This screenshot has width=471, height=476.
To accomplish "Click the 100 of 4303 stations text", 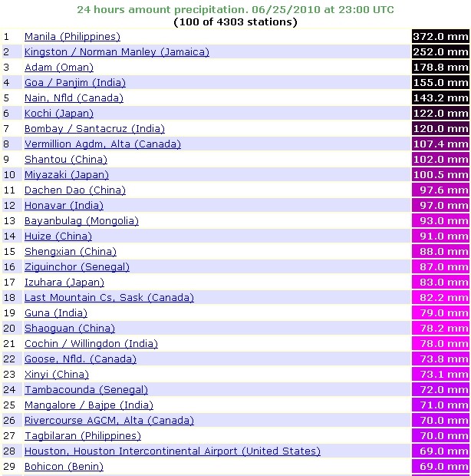I will click(x=235, y=22).
